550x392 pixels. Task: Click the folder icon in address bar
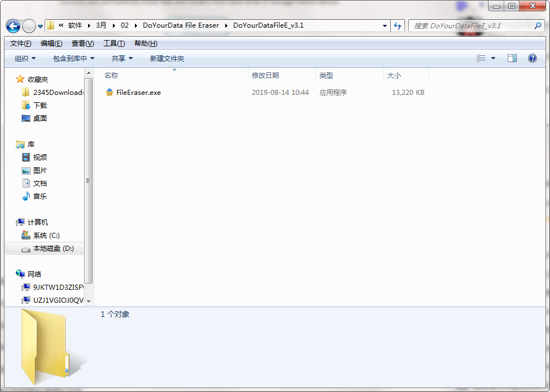pyautogui.click(x=51, y=25)
